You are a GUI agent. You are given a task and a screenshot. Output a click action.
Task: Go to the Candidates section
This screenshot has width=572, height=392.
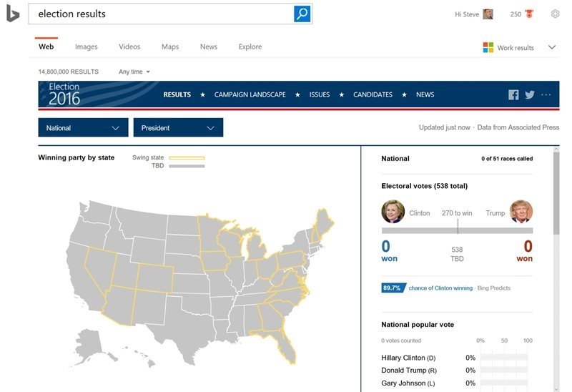point(373,94)
